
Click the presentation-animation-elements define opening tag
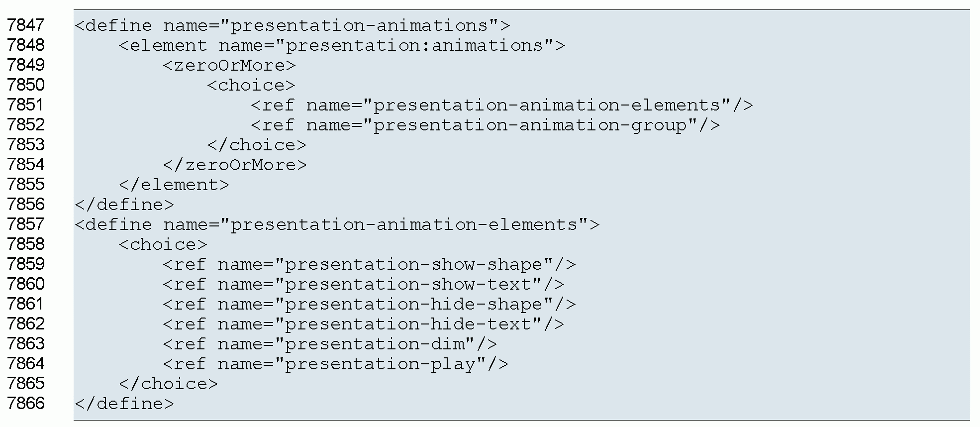337,224
